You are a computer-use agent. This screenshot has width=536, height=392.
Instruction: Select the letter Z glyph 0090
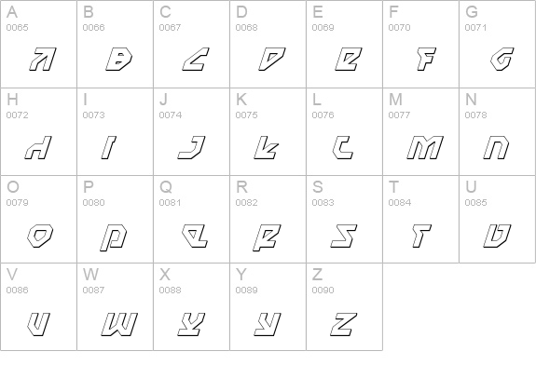[x=344, y=306]
